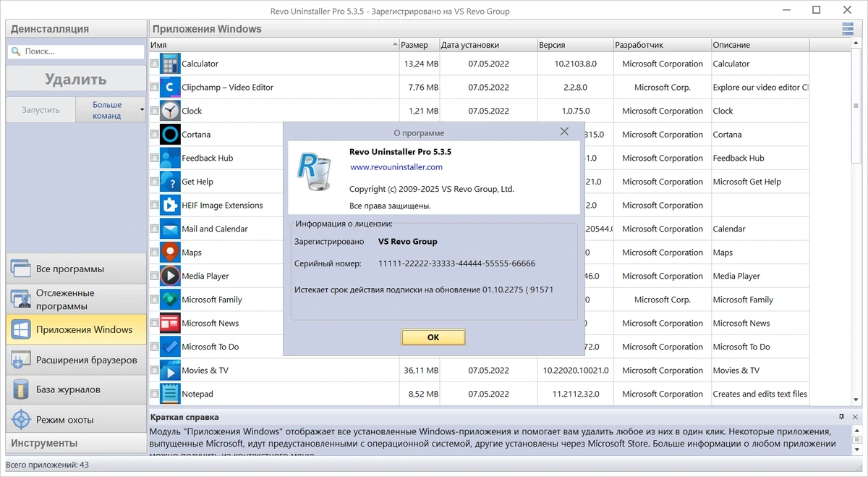Viewport: 868px width, 477px height.
Task: Click the Деинсталляция section header
Action: point(76,29)
